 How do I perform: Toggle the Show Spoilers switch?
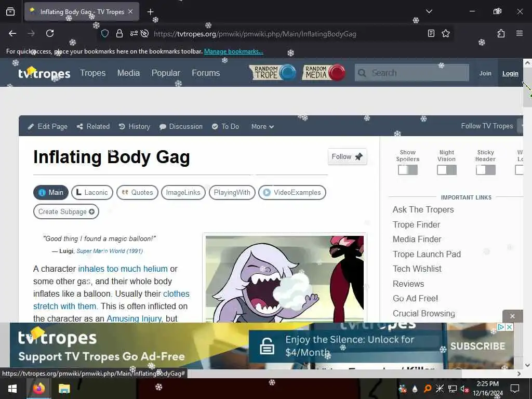408,170
